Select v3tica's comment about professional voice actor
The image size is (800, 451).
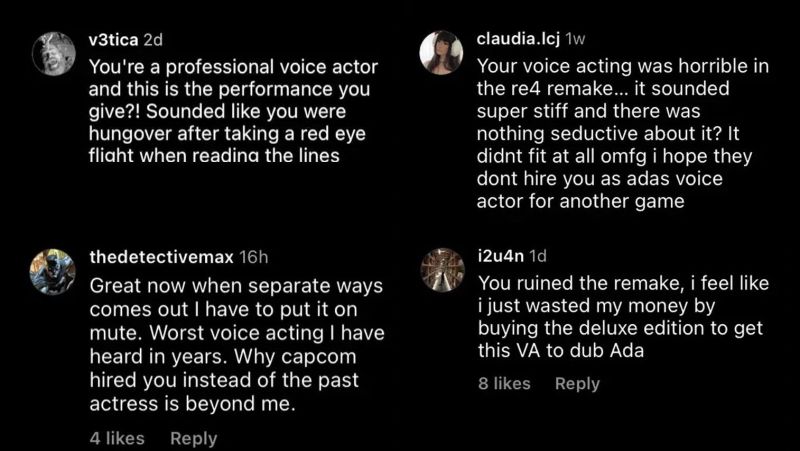pyautogui.click(x=233, y=109)
